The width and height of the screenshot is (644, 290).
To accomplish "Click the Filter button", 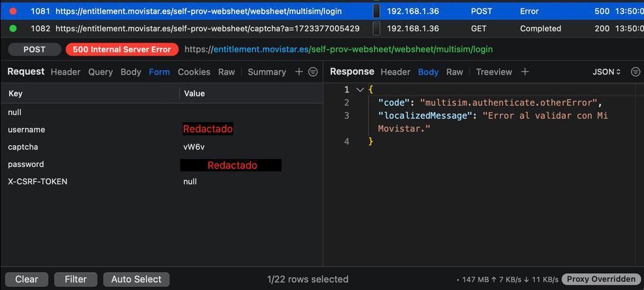I will [75, 279].
